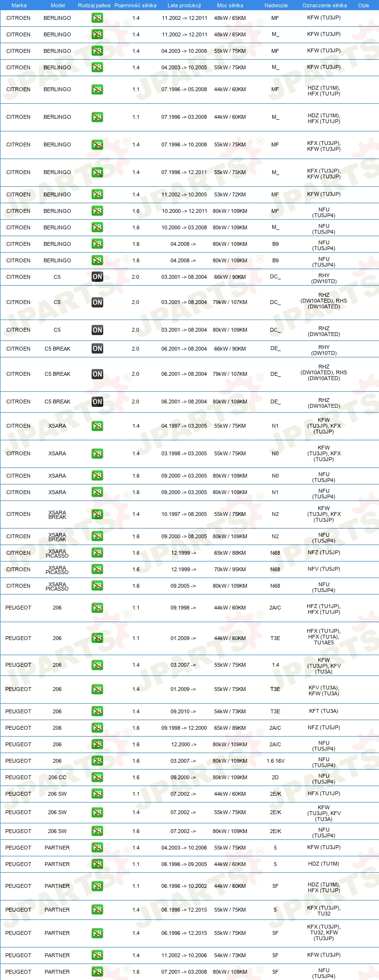The image size is (379, 980).
Task: Select the 'KFV (TU3A), KFW (TU3A)' engine cell
Action: pos(324,691)
